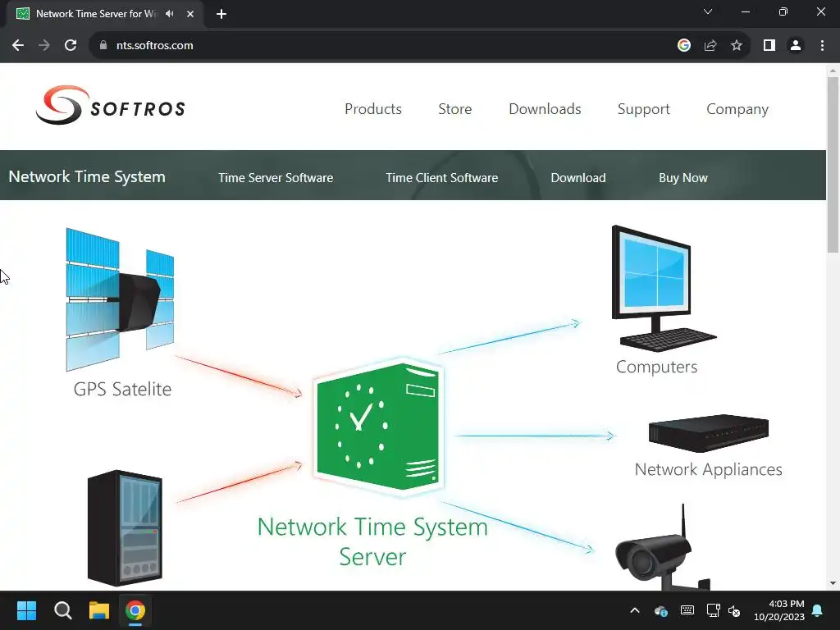
Task: Click the green time server image
Action: (x=378, y=427)
